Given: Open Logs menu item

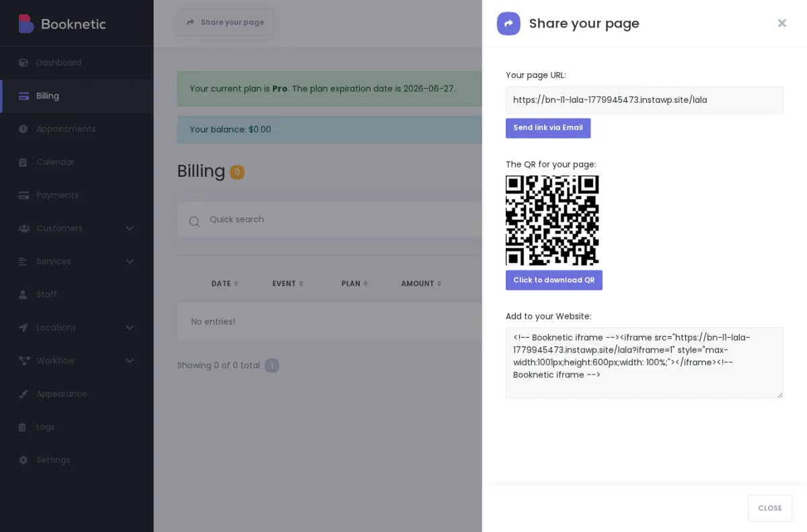Looking at the screenshot, I should 77,427.
